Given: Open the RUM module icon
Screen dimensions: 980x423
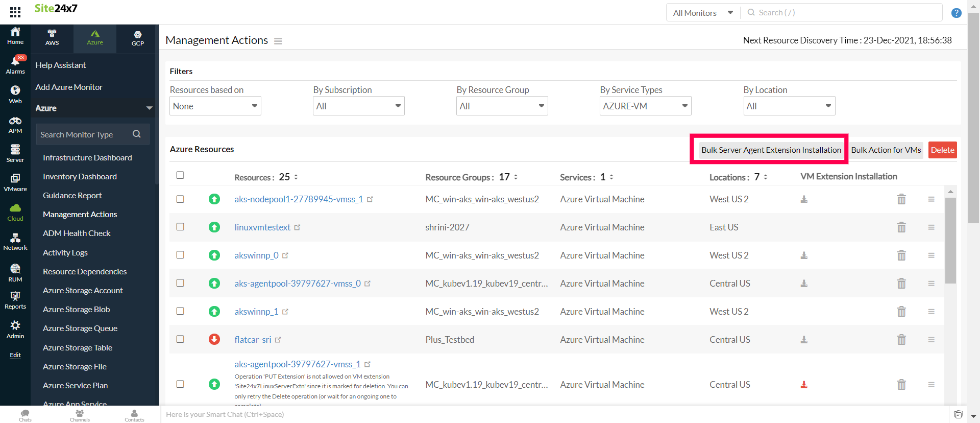Looking at the screenshot, I should click(15, 272).
